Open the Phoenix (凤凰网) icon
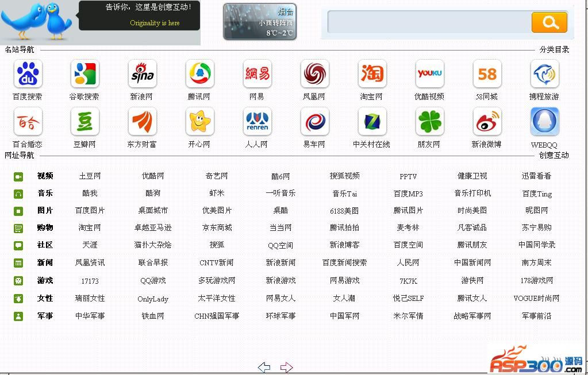 314,74
